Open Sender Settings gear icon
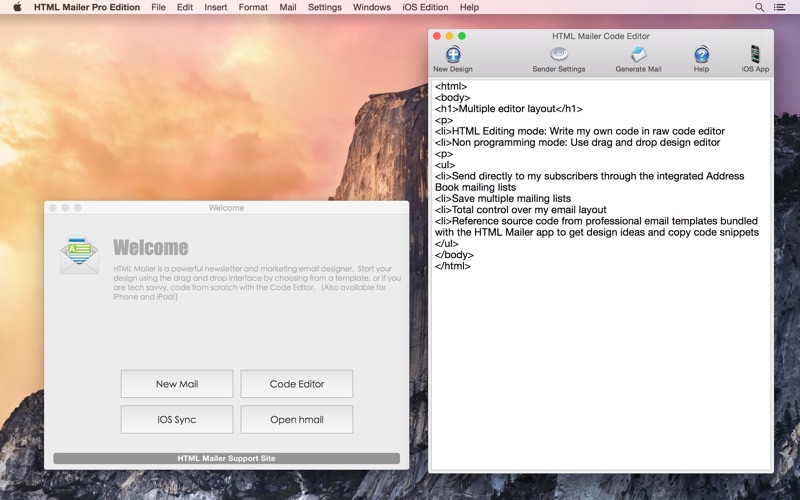Image resolution: width=800 pixels, height=500 pixels. pos(559,54)
